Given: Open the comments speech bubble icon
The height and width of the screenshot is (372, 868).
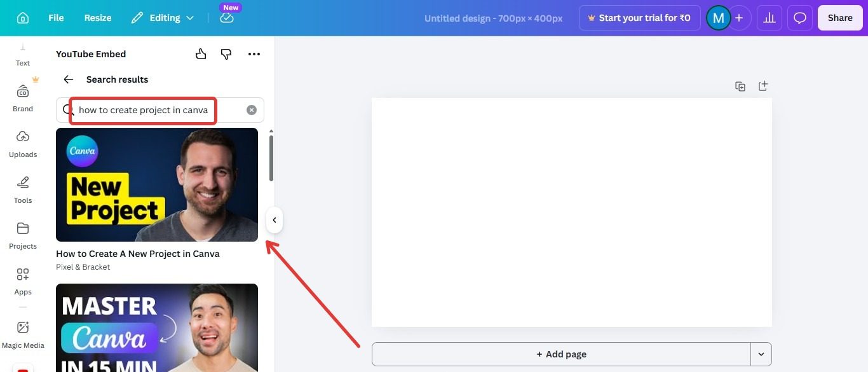Looking at the screenshot, I should (x=800, y=18).
